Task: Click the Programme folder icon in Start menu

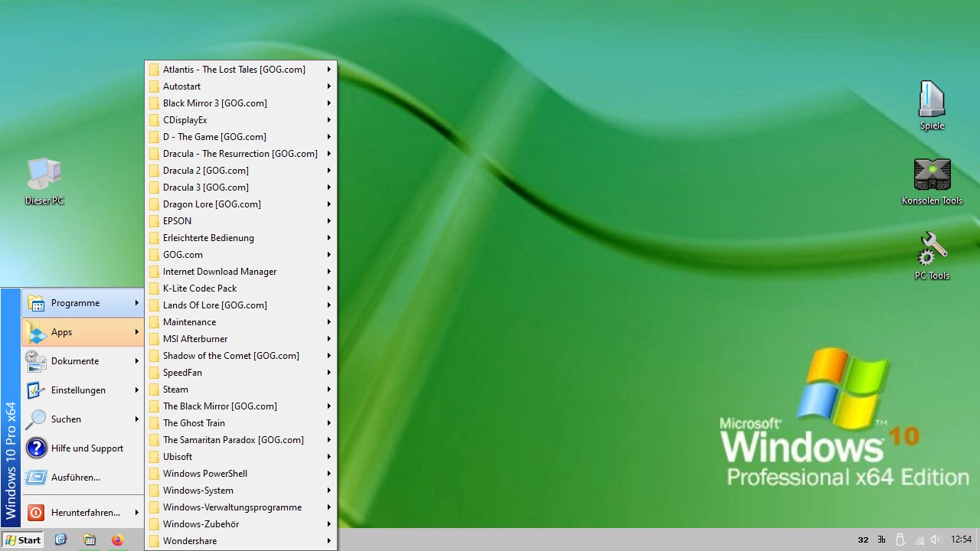Action: pyautogui.click(x=36, y=303)
